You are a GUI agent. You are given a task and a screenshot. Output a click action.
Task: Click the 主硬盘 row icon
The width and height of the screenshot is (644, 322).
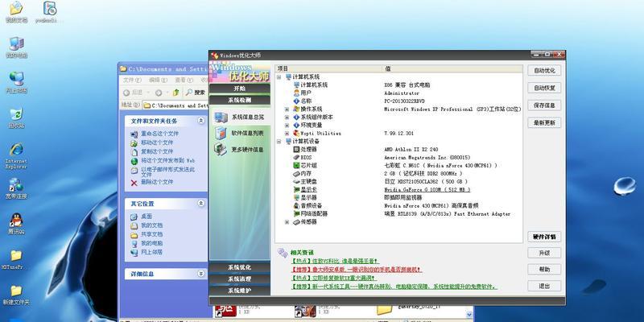296,182
